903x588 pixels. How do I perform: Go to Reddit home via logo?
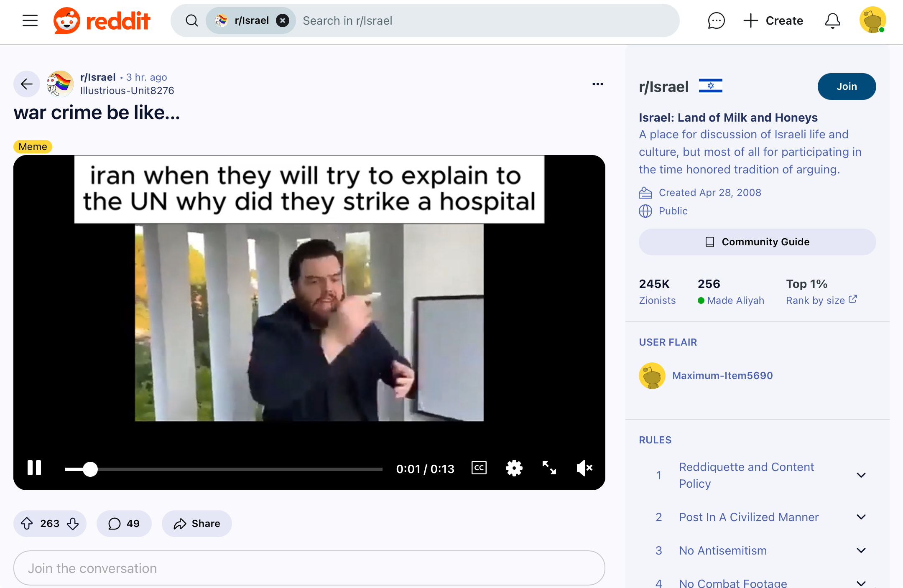[x=102, y=20]
